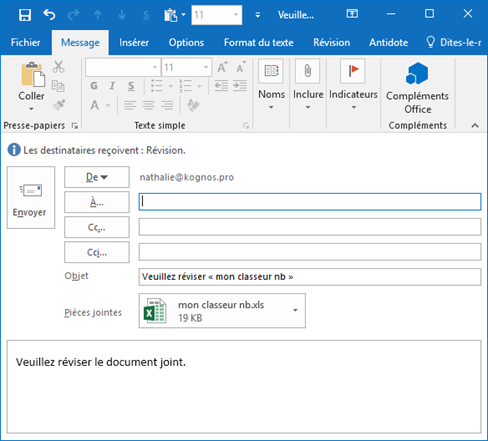Open the De sender dropdown
The width and height of the screenshot is (488, 441).
(97, 177)
